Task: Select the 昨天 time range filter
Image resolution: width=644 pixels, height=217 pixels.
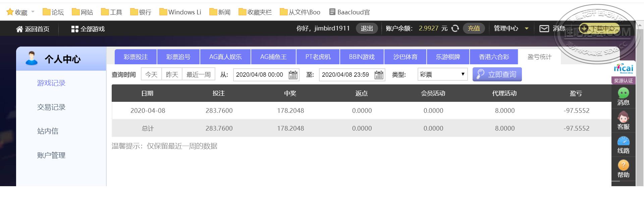Action: 172,74
